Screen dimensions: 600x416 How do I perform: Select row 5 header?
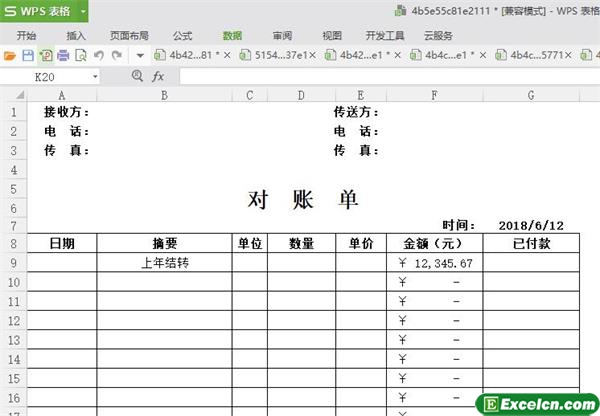pos(14,189)
